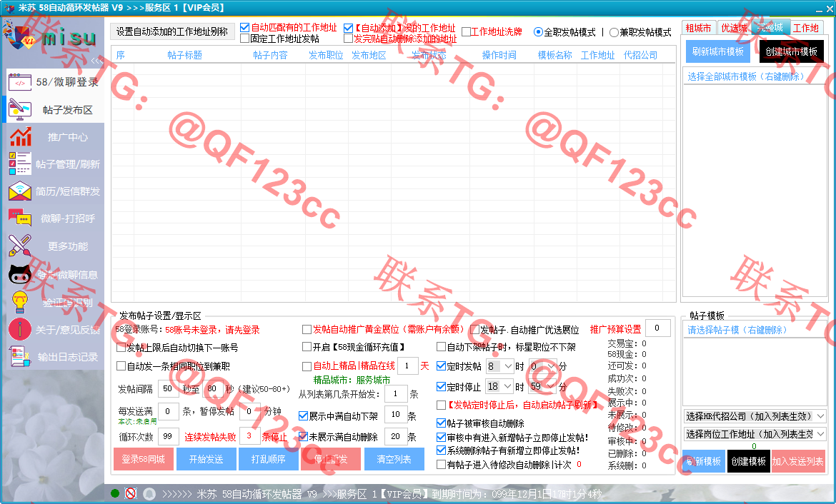836x504 pixels.
Task: Open the 关于/意见反馈 info icon
Action: coord(20,330)
